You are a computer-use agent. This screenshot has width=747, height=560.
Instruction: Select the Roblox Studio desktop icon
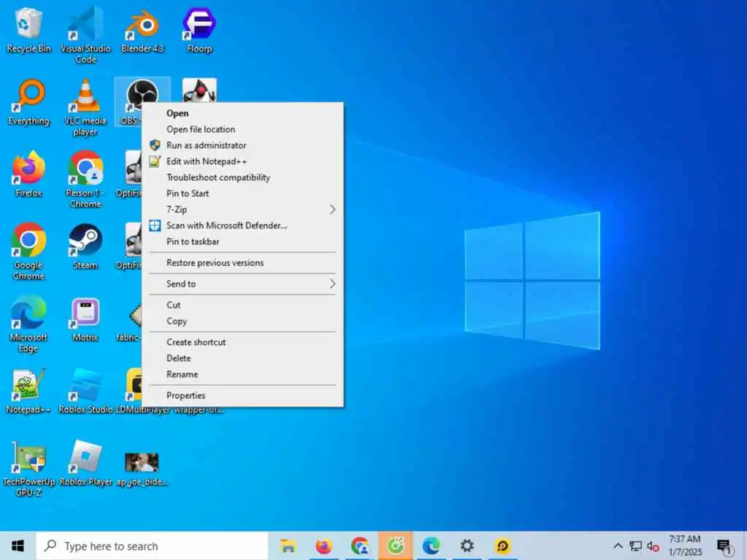click(85, 391)
